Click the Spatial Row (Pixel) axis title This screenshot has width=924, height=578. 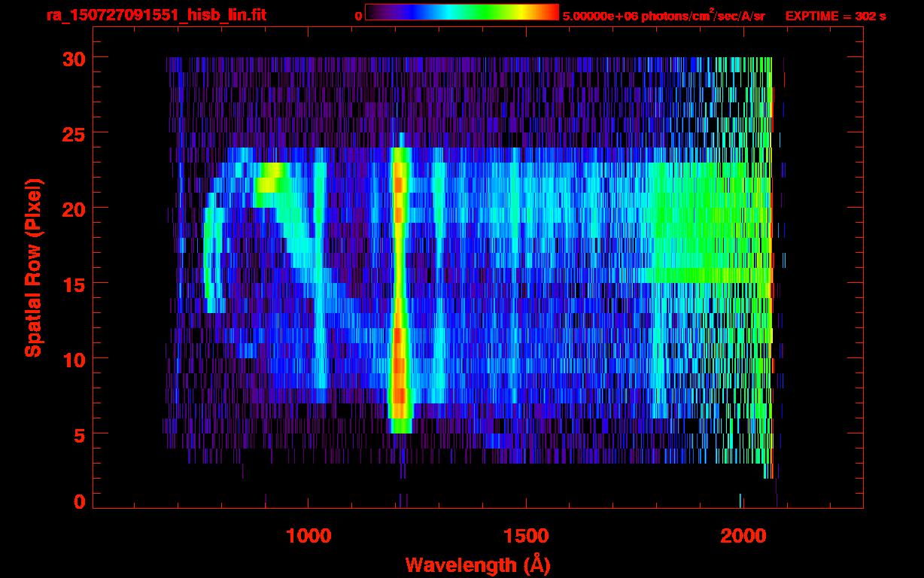point(32,267)
